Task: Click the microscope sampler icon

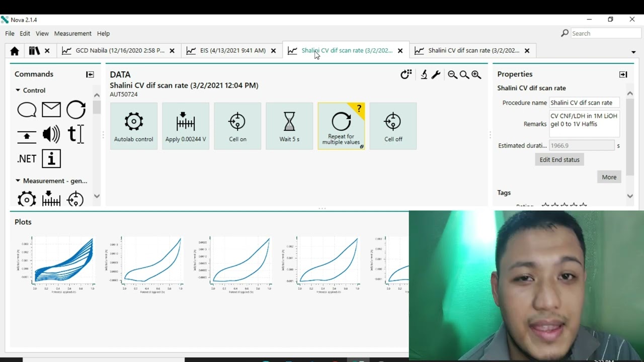Action: (424, 74)
